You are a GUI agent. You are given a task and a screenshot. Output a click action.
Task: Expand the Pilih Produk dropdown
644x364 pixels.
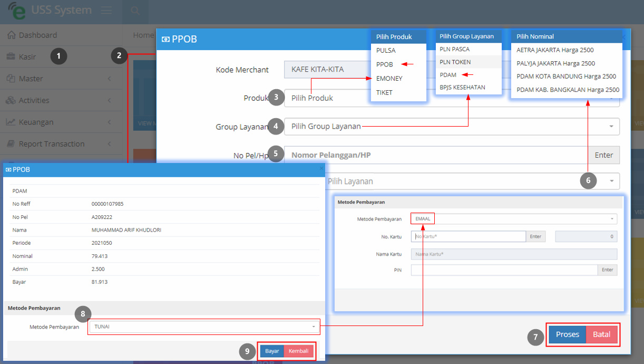[452, 98]
